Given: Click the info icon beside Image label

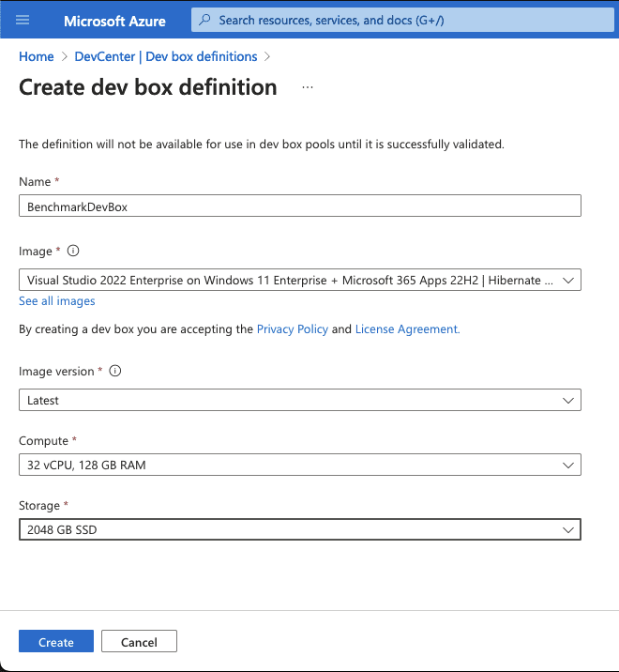Looking at the screenshot, I should (73, 252).
